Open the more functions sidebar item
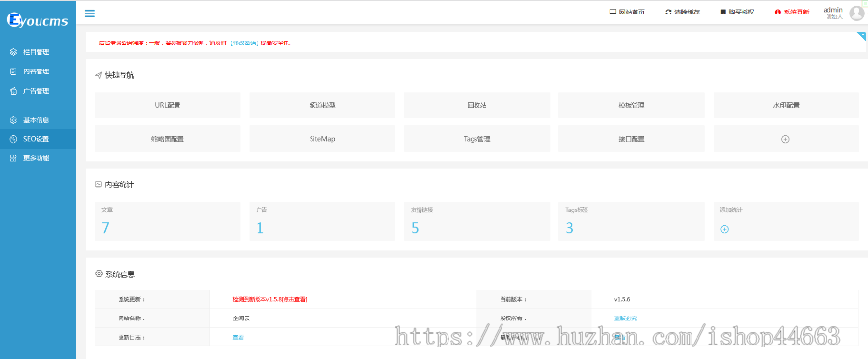868x359 pixels. 38,158
